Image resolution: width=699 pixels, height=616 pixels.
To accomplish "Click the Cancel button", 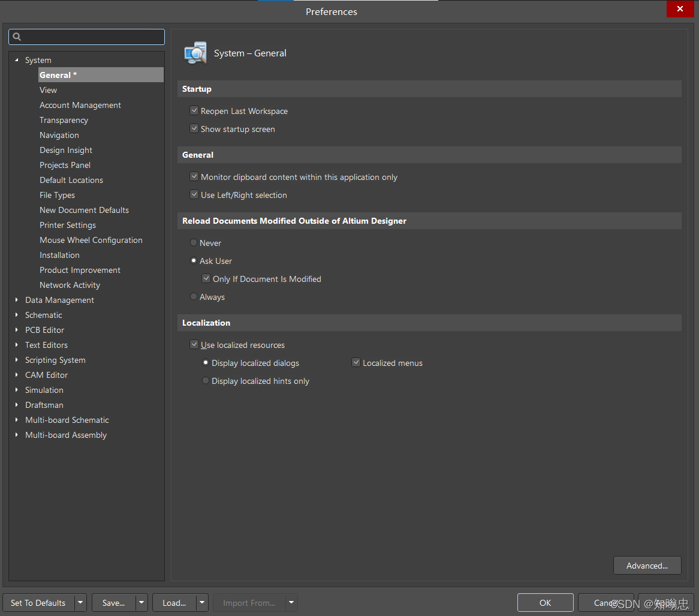I will (x=606, y=603).
